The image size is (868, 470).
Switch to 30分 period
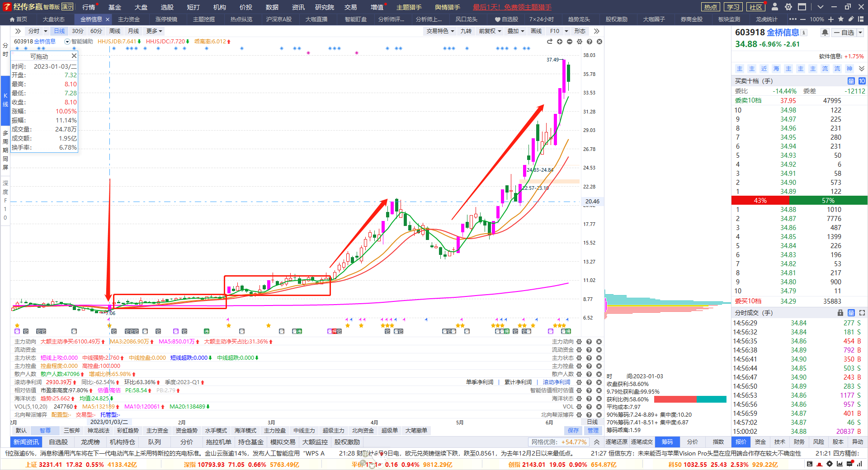click(x=78, y=31)
